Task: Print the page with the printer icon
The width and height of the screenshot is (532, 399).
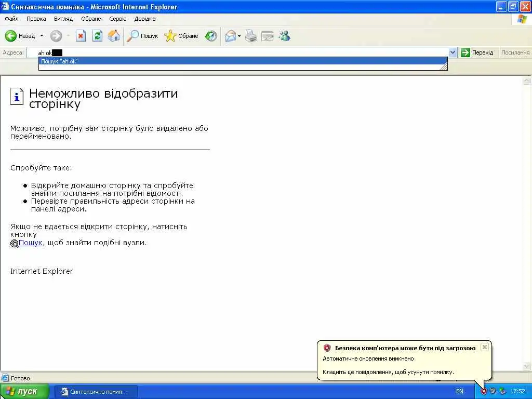Action: tap(251, 36)
